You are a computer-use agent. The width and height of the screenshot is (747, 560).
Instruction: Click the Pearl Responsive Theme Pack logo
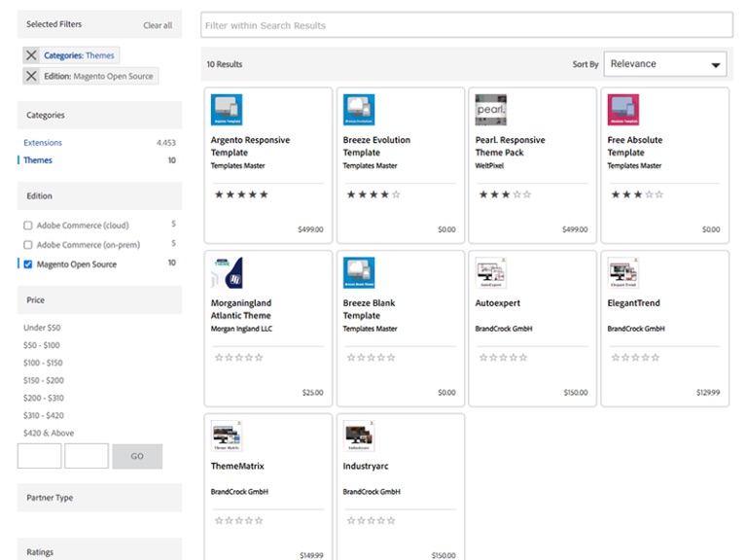click(491, 110)
